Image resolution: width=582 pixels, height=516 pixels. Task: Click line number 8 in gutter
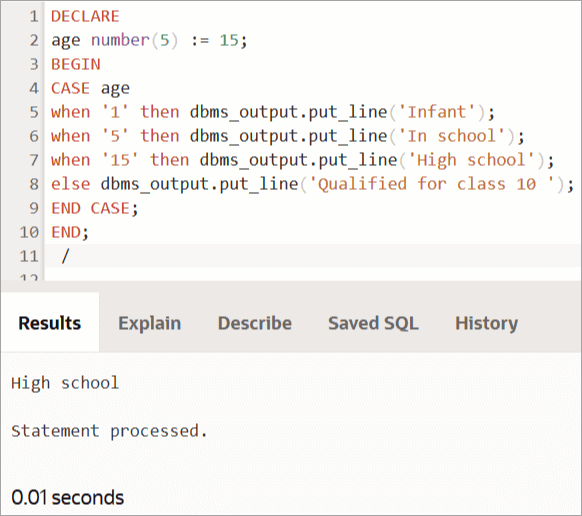(x=34, y=184)
